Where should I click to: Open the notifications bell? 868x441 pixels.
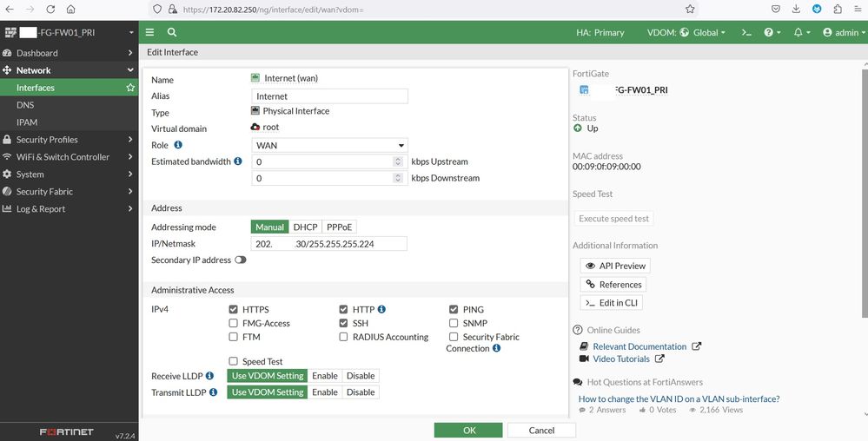[x=802, y=33]
